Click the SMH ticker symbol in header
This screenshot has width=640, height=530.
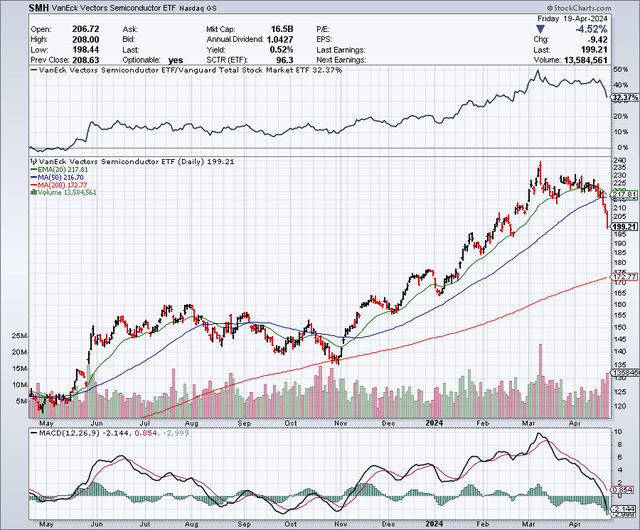39,8
